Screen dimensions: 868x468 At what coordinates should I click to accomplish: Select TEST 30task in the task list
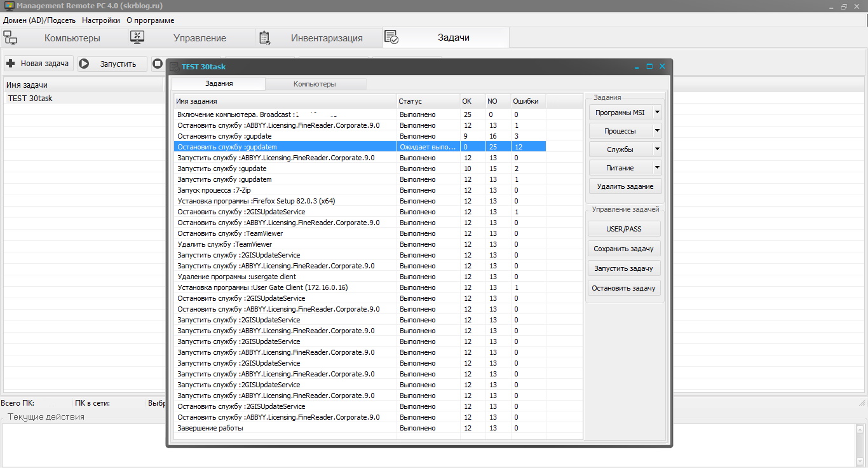85,99
